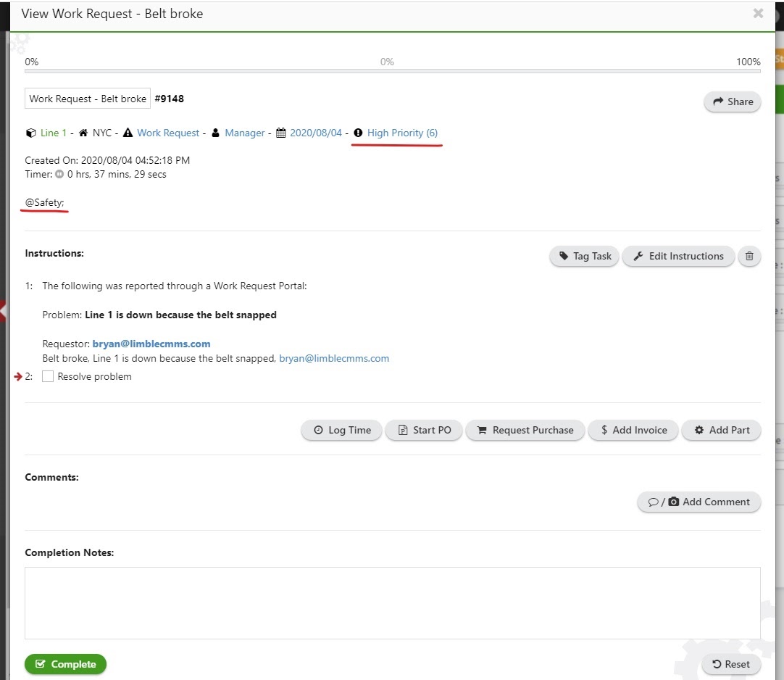This screenshot has height=680, width=784.
Task: Open the Line 1 asset link
Action: click(54, 133)
